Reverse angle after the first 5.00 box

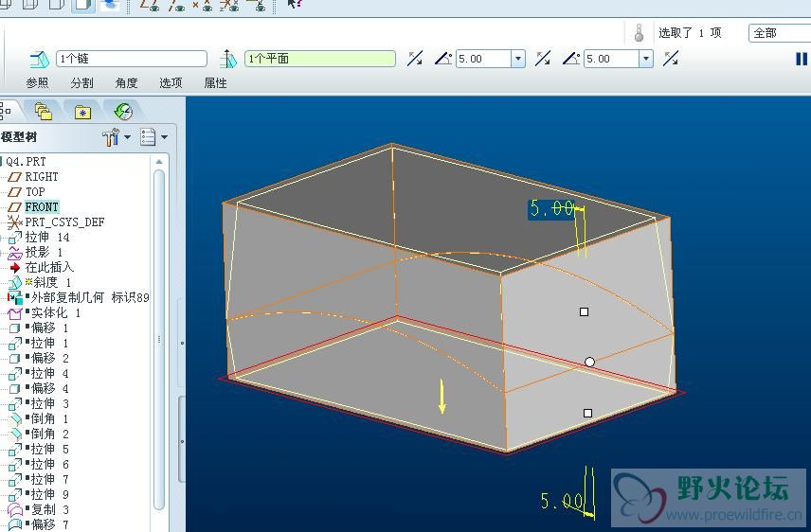(543, 59)
